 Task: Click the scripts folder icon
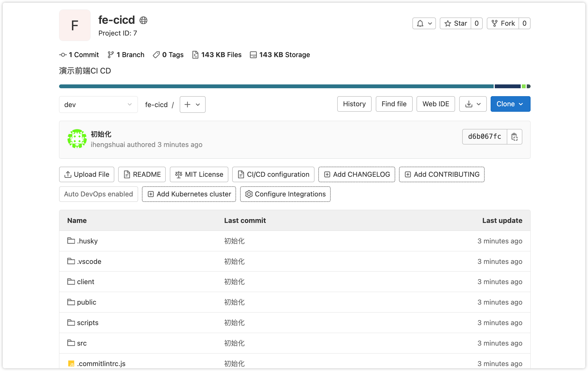[x=71, y=322]
